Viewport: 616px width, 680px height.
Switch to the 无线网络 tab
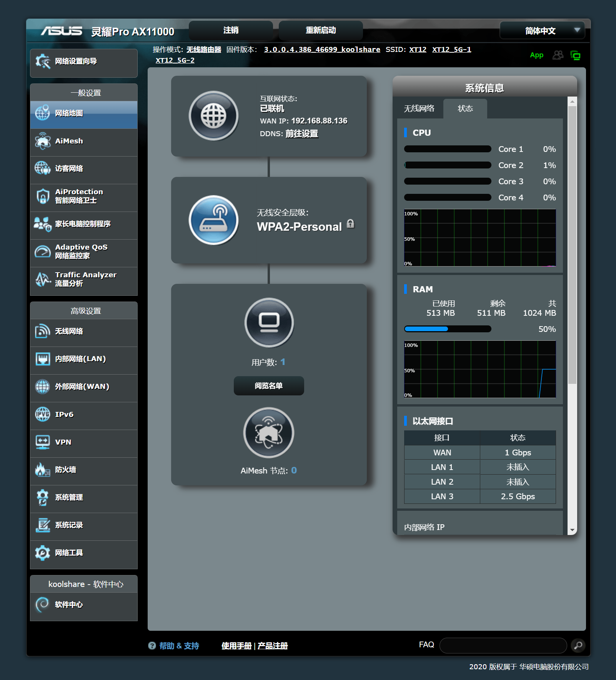tap(419, 109)
